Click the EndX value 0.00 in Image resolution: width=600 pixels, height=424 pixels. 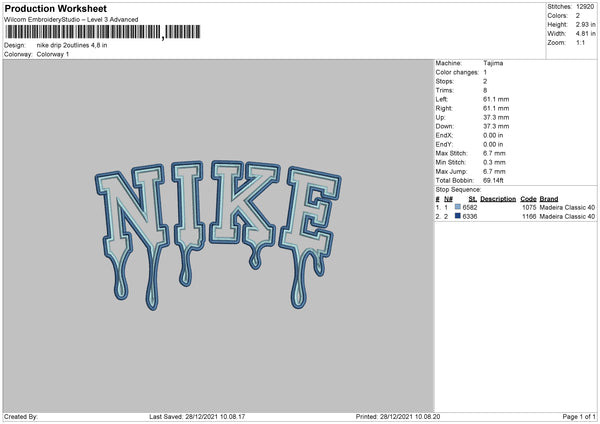click(x=493, y=135)
